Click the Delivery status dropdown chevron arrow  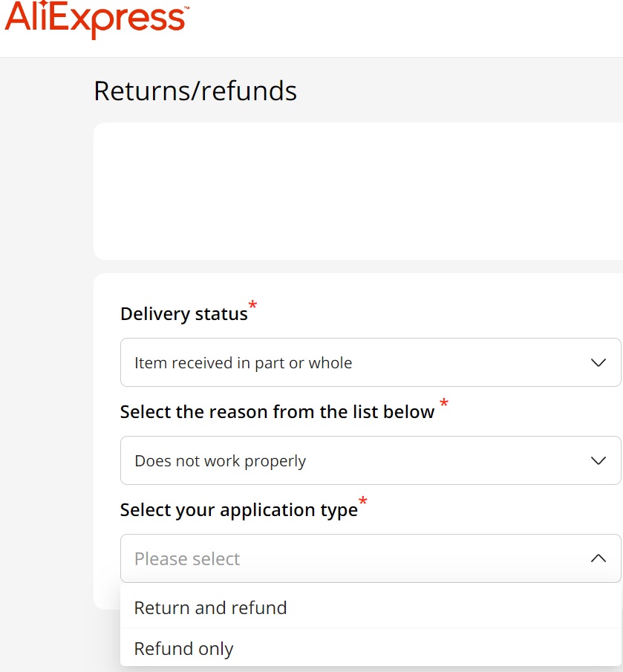(598, 363)
